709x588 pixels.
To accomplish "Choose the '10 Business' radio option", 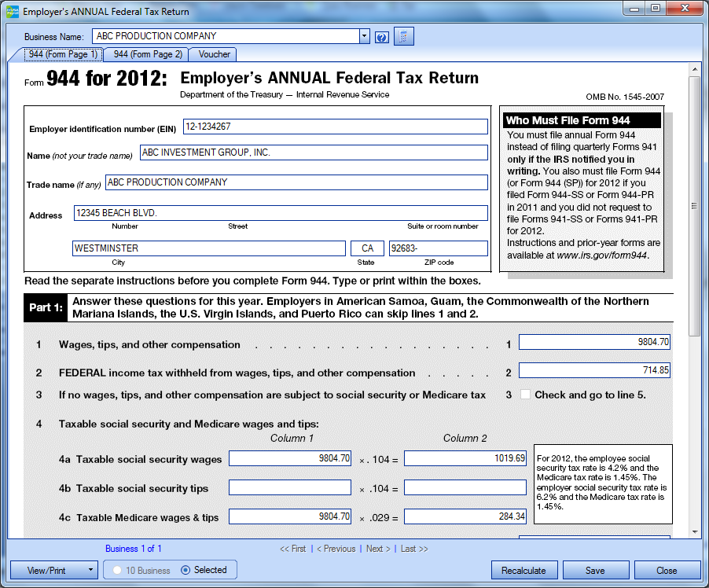I will (x=116, y=570).
